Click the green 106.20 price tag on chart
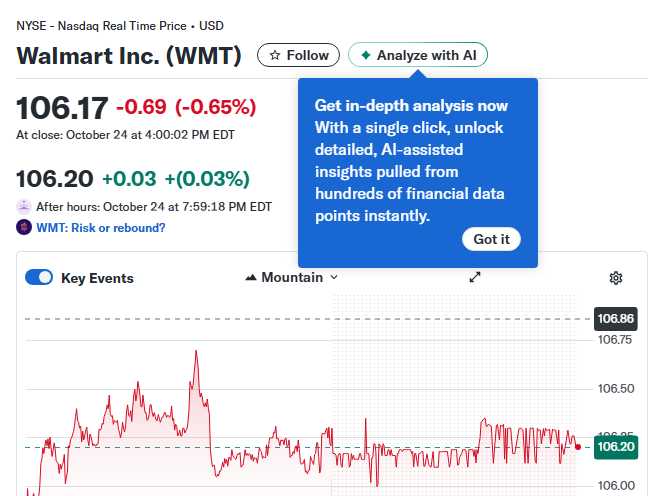 point(615,447)
